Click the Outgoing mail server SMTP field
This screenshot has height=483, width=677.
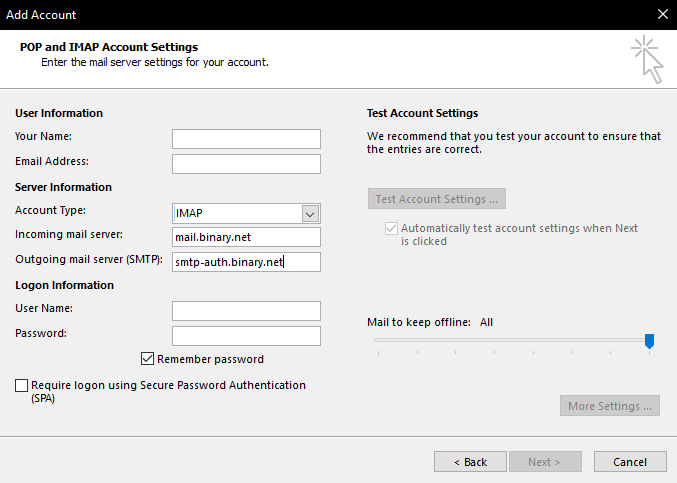coord(246,262)
